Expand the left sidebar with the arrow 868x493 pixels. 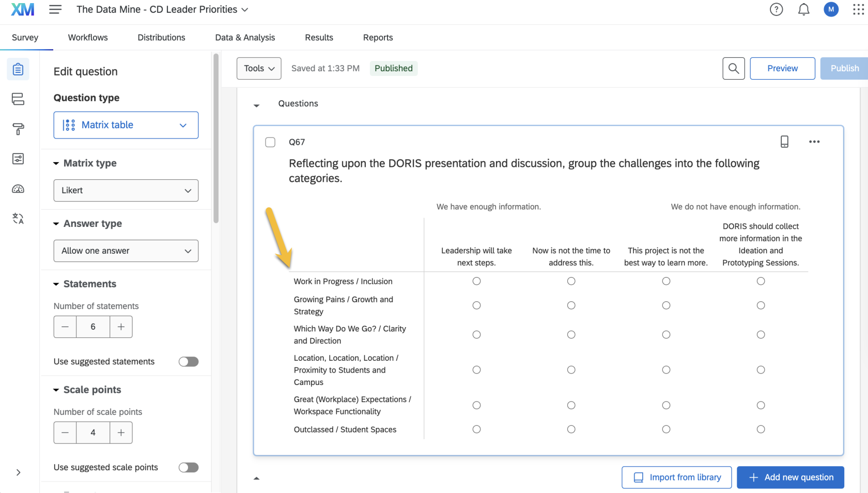[19, 472]
